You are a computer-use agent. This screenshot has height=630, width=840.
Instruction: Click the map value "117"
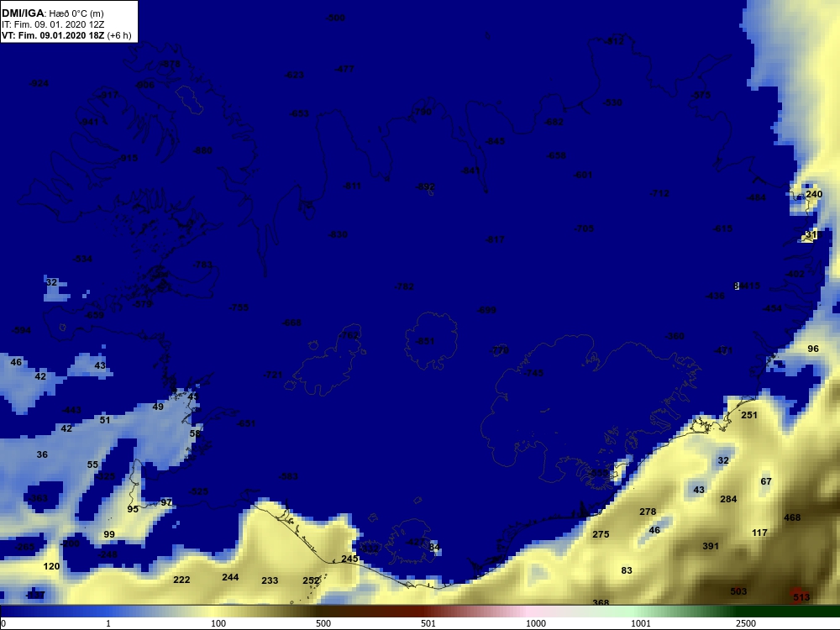(759, 533)
